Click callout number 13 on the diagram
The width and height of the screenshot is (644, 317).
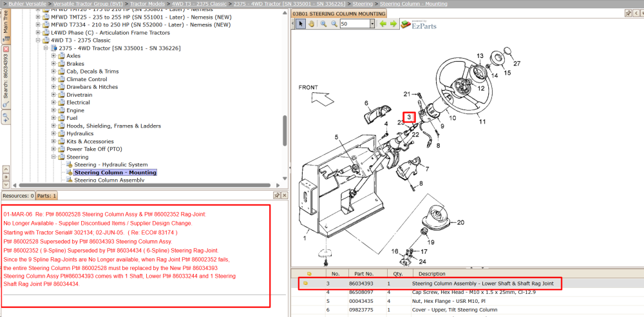(480, 55)
